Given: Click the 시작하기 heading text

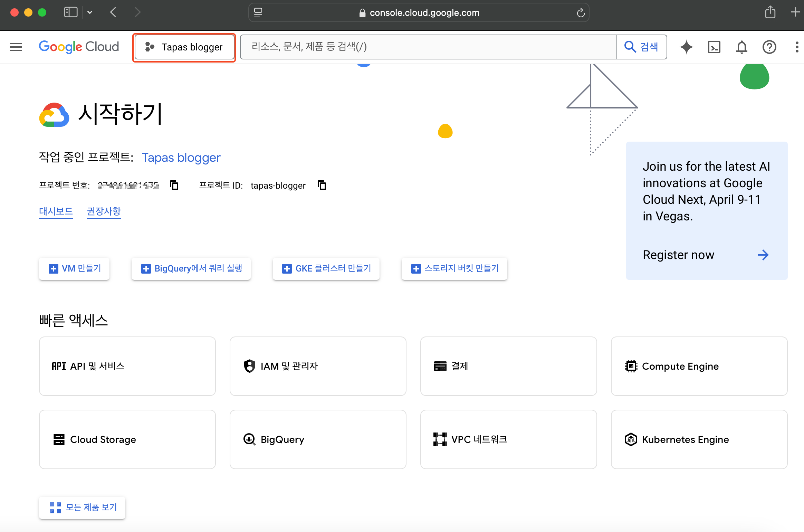Looking at the screenshot, I should [x=120, y=114].
